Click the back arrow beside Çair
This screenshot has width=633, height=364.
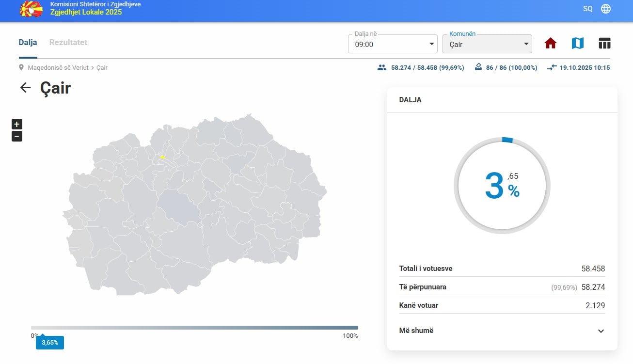(x=25, y=88)
